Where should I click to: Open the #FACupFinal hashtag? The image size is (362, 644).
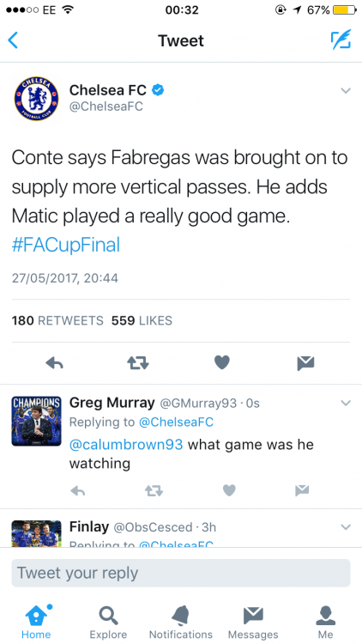click(x=66, y=245)
